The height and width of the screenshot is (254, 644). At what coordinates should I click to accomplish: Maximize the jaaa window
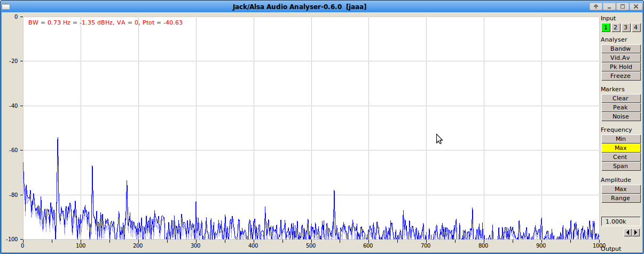(622, 6)
